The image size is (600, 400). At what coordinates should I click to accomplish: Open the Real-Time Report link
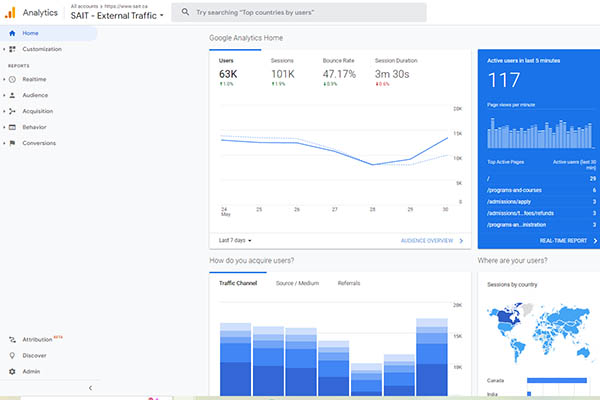[563, 241]
